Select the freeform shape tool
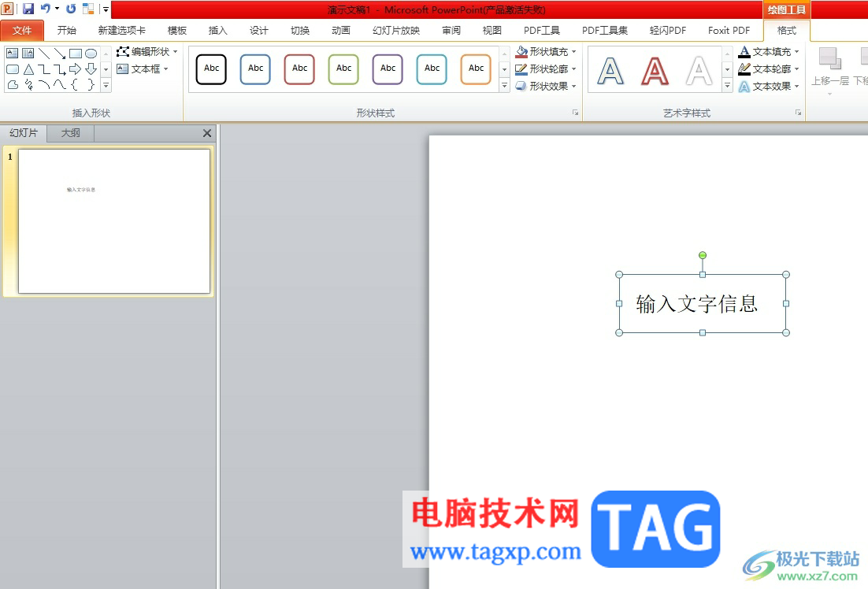 point(12,85)
